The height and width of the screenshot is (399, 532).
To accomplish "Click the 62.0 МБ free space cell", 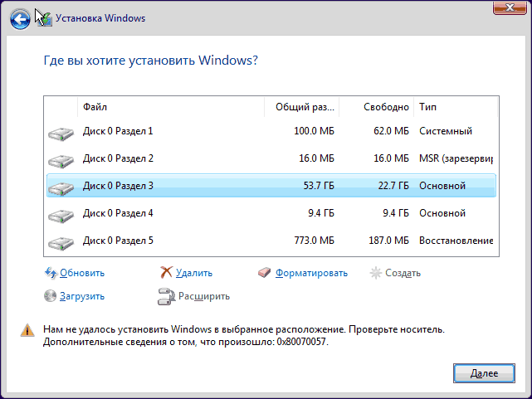I will coord(391,131).
